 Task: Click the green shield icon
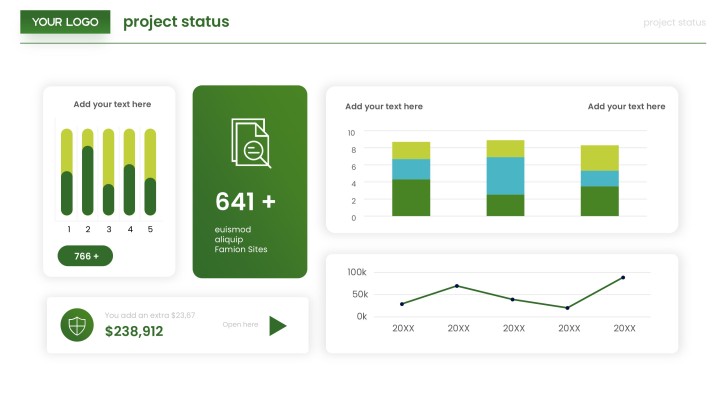tap(77, 325)
